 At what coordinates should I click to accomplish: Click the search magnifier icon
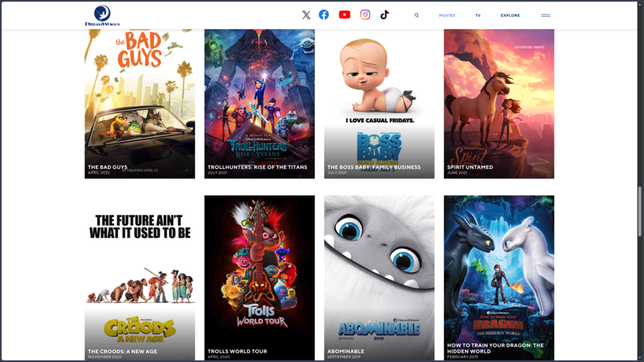[x=417, y=15]
